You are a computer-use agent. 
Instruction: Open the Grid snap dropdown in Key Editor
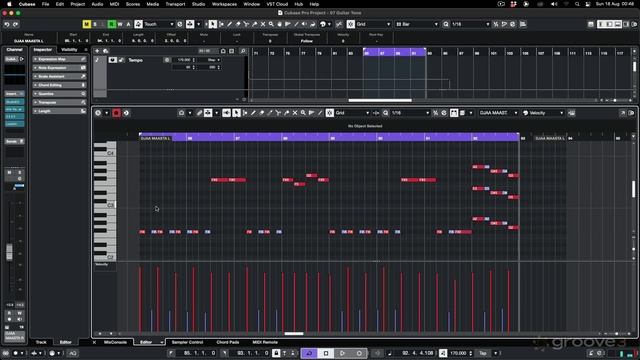coord(352,113)
